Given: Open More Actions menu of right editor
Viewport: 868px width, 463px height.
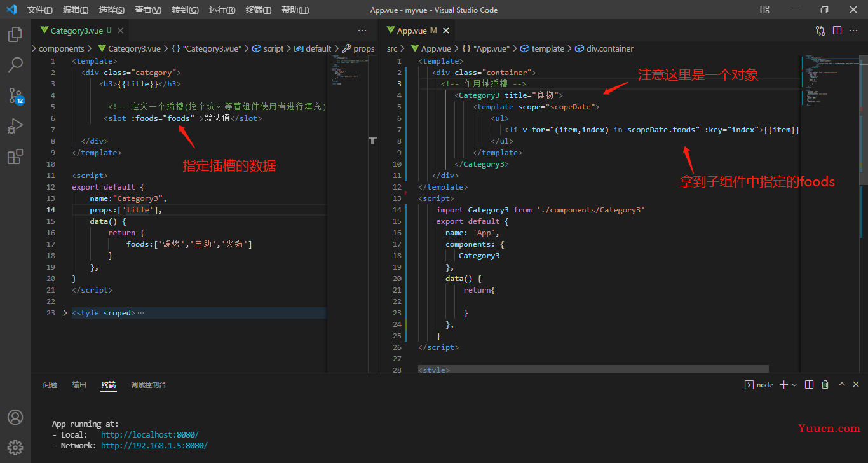Looking at the screenshot, I should [854, 31].
